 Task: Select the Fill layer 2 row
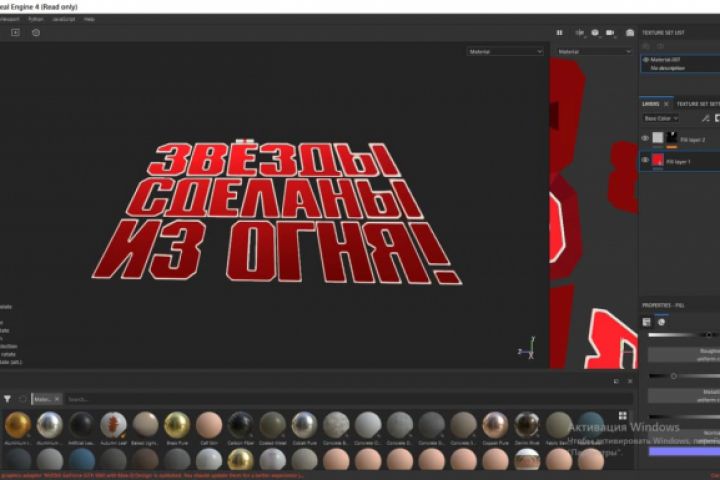pos(680,139)
